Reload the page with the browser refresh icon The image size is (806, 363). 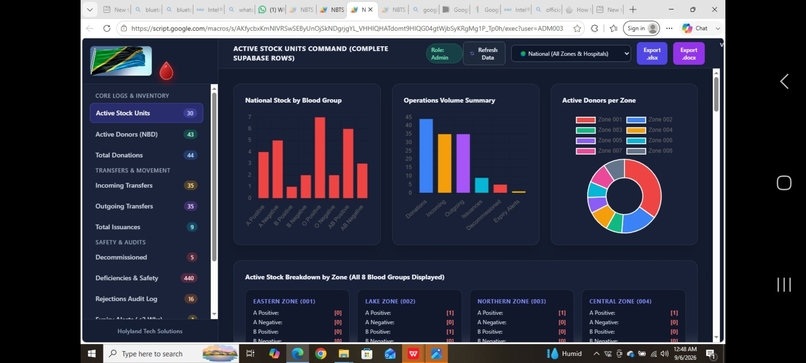point(106,28)
